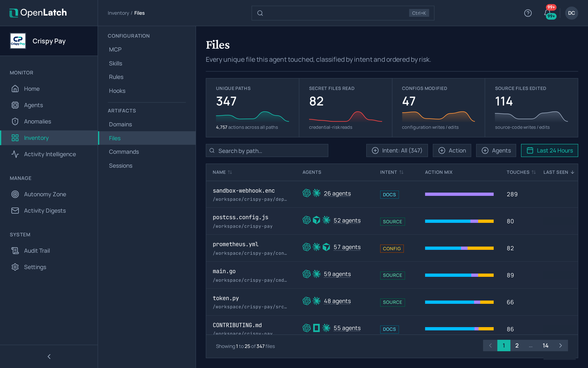Click the Inventory breadcrumb link
The height and width of the screenshot is (368, 588).
pos(118,13)
